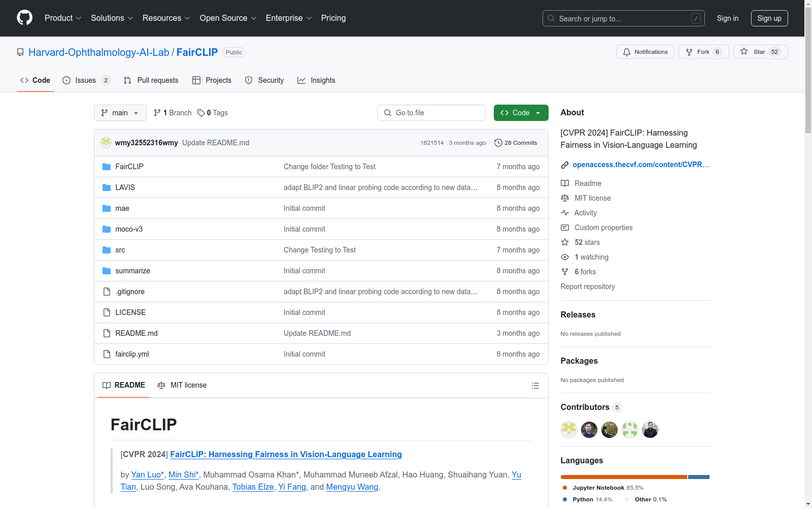The height and width of the screenshot is (508, 812).
Task: Click the summarize folder icon
Action: (x=107, y=271)
